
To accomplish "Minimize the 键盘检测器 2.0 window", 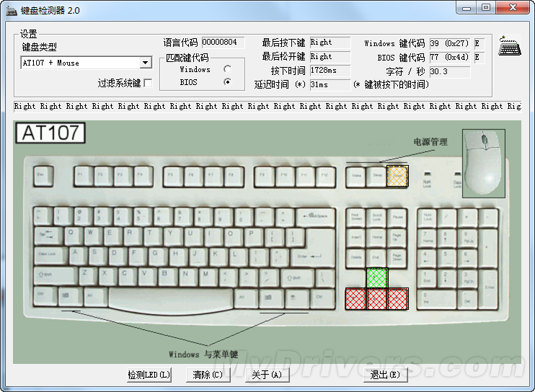I will [467, 7].
